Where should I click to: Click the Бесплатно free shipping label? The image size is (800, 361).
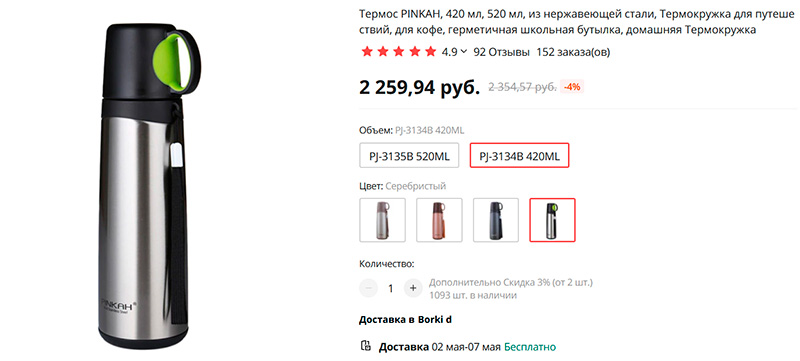530,347
